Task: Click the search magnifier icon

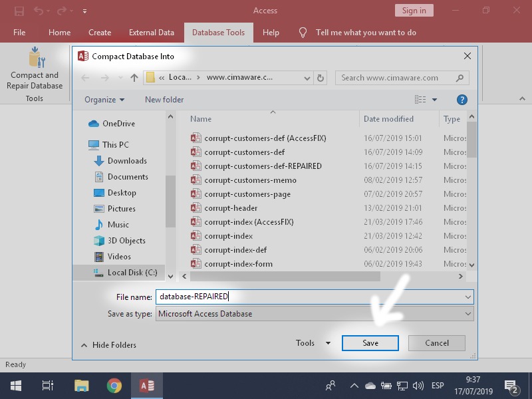Action: (x=460, y=78)
